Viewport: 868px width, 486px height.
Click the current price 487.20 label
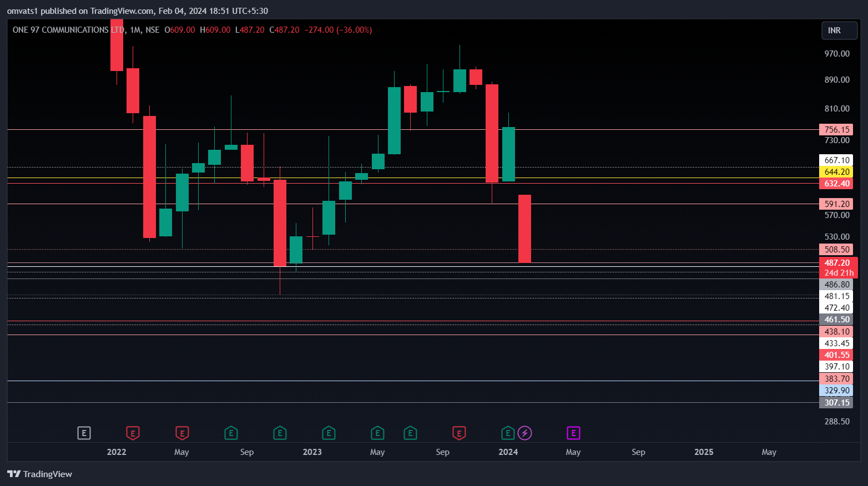pos(837,263)
